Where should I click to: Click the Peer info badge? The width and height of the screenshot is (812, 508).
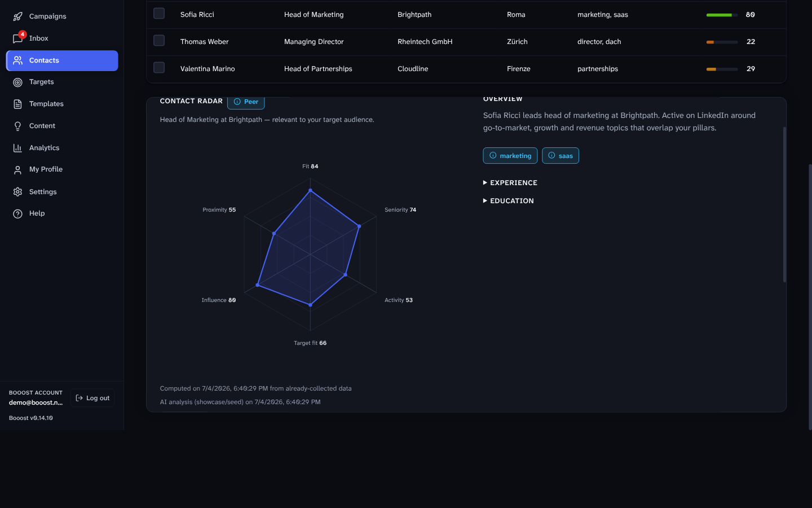pos(246,102)
